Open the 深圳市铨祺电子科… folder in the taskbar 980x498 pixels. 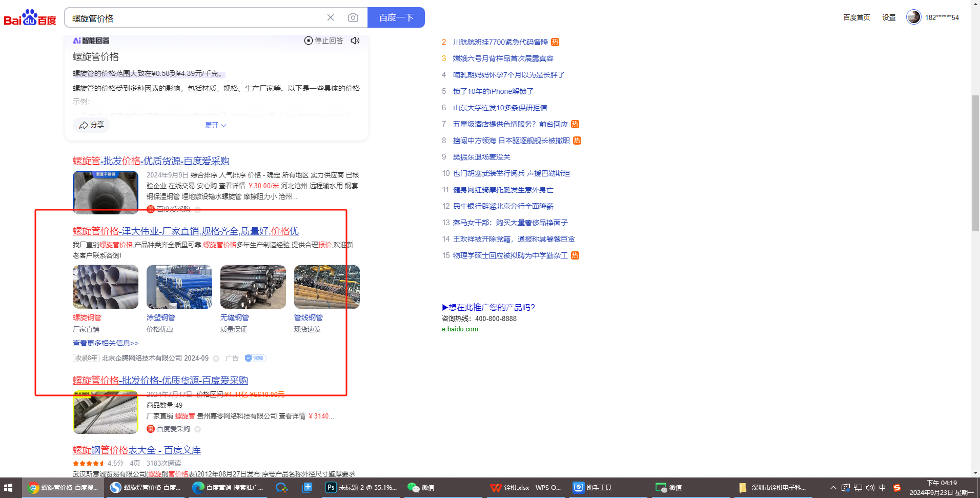[774, 488]
